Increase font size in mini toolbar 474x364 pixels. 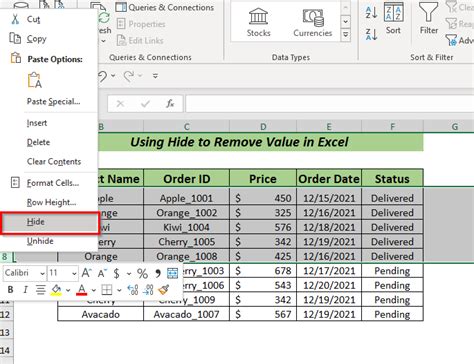coord(87,273)
